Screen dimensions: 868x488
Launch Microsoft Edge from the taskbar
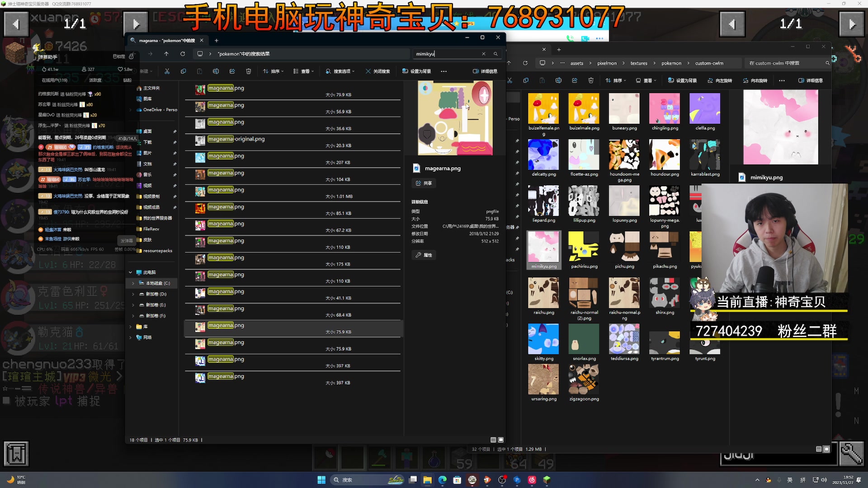pos(442,480)
